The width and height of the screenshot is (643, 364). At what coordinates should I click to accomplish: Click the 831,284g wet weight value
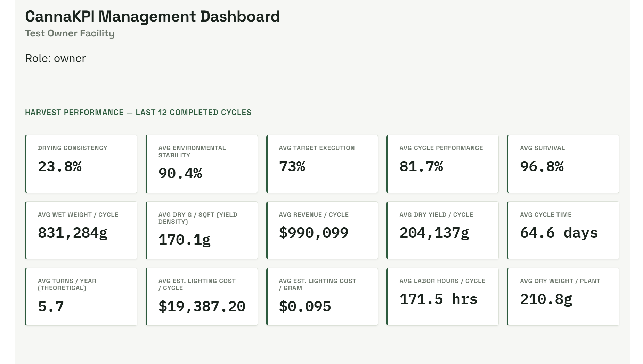point(73,233)
